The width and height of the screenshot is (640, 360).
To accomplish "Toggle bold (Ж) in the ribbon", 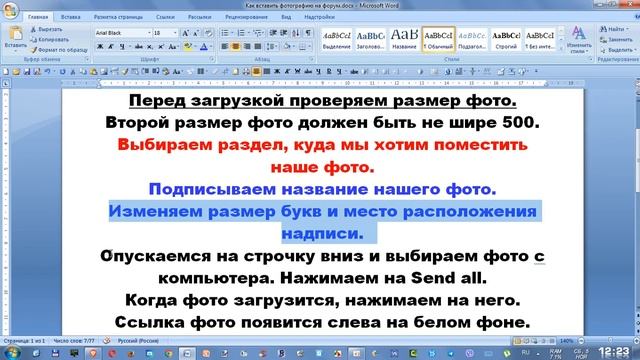I will (x=100, y=47).
